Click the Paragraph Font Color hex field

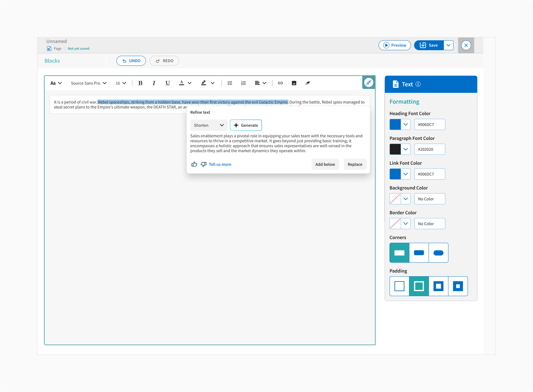429,149
